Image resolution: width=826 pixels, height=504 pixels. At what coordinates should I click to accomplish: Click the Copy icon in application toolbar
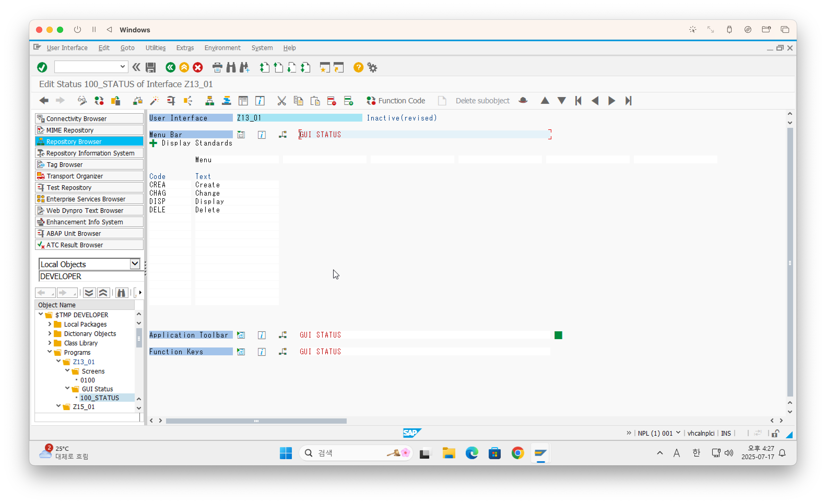pyautogui.click(x=298, y=100)
